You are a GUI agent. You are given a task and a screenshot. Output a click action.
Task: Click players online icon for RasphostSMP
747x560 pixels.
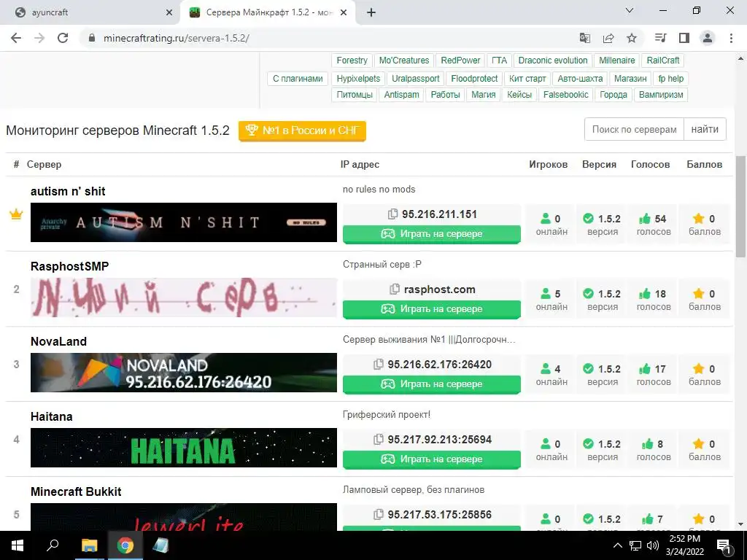546,294
